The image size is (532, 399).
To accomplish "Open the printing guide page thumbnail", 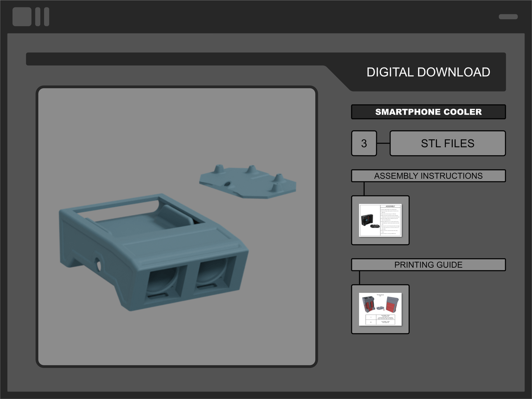I will [x=380, y=309].
